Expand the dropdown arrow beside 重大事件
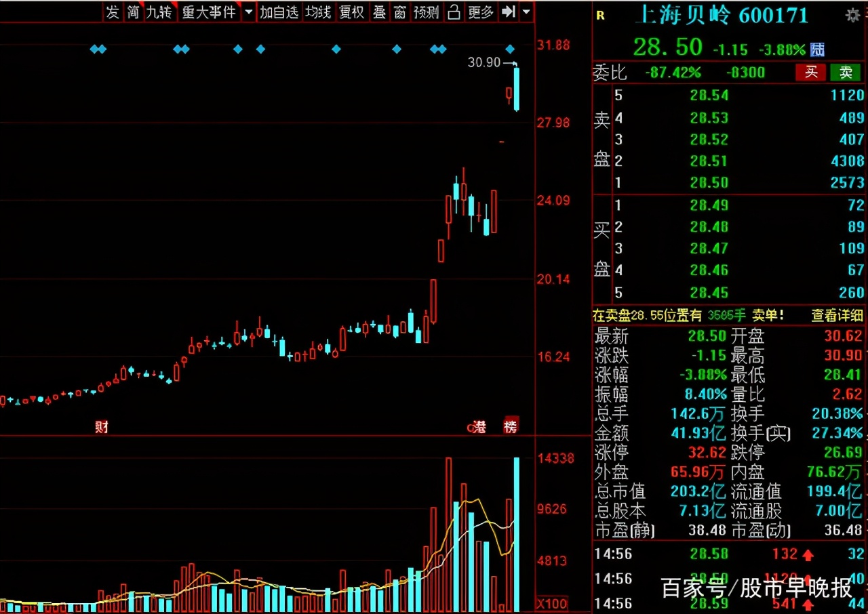Image resolution: width=868 pixels, height=614 pixels. 248,12
